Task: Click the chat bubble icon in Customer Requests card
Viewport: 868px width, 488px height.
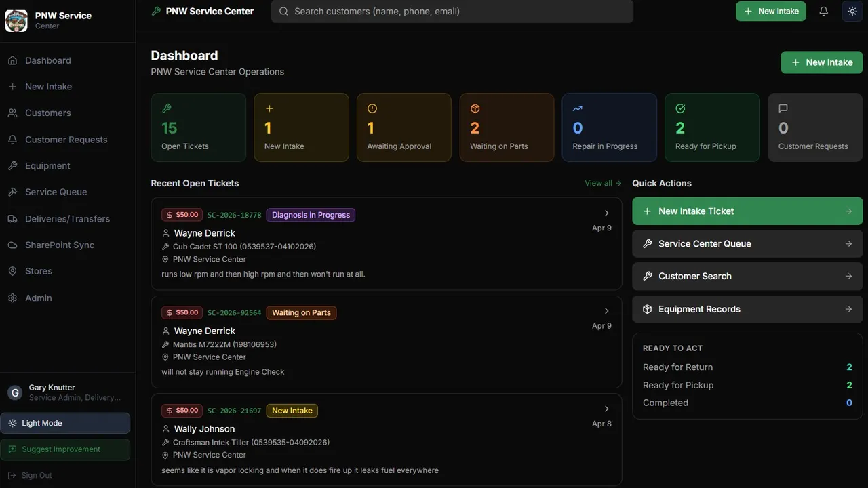Action: tap(783, 108)
